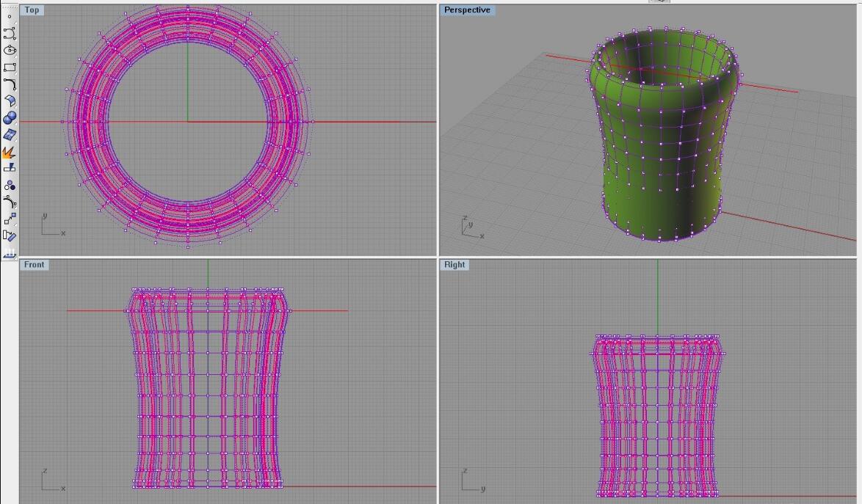Select the Control Point Curve tool
The image size is (862, 504).
(x=10, y=33)
